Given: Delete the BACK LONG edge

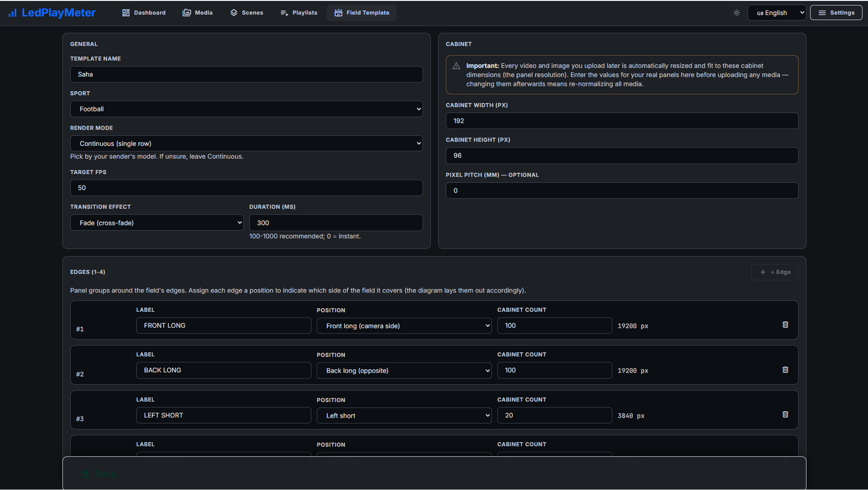Looking at the screenshot, I should tap(785, 370).
